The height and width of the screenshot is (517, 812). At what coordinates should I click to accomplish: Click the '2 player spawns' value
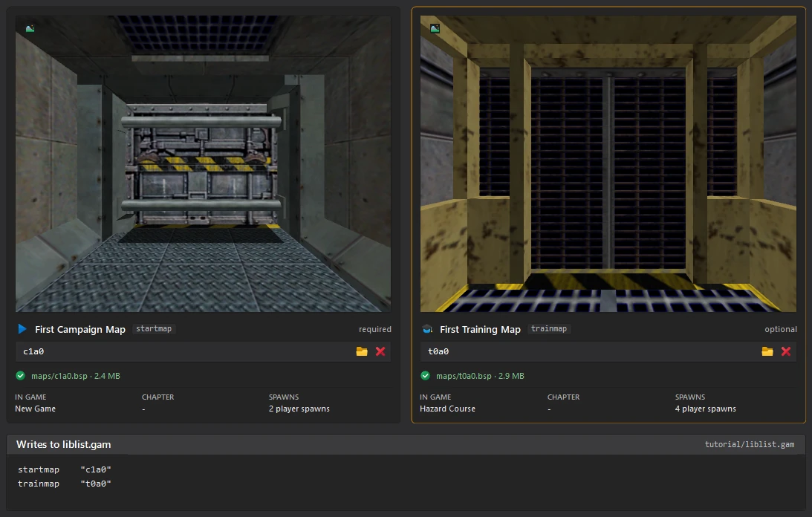coord(299,409)
